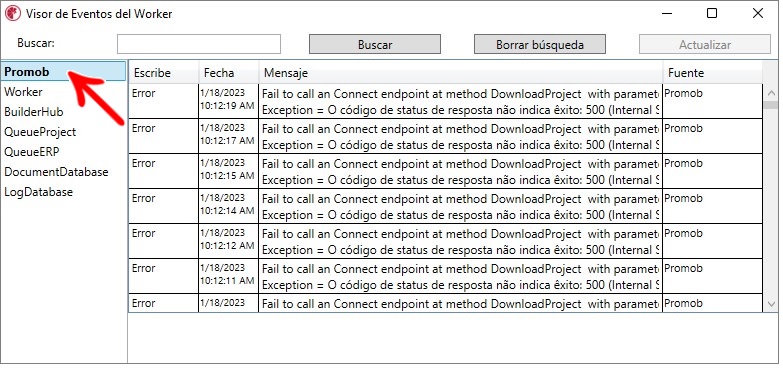Click the Mensaje column header
The image size is (783, 368).
point(460,72)
